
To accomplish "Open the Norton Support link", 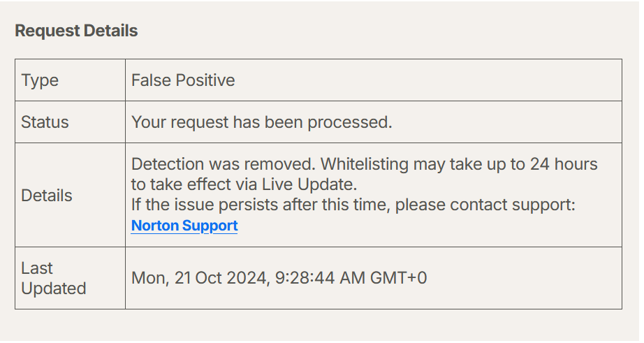I will [184, 226].
